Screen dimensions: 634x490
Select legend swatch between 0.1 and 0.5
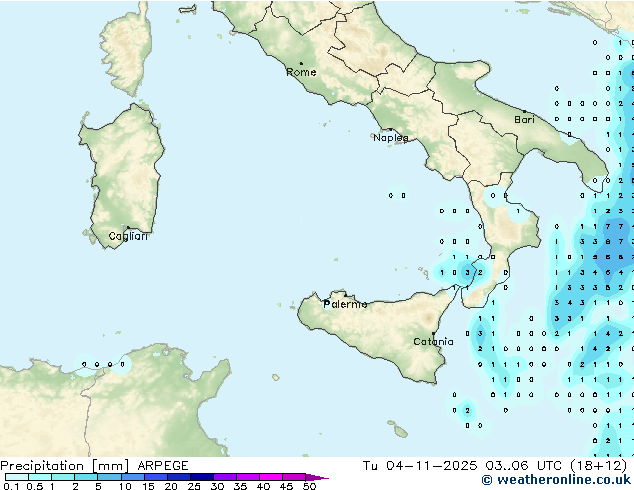[x=17, y=477]
